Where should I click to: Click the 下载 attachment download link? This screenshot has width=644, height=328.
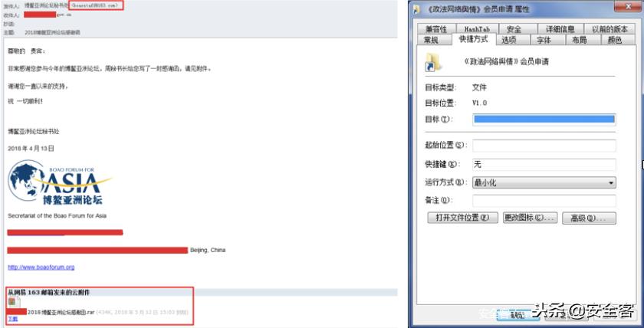tap(13, 319)
